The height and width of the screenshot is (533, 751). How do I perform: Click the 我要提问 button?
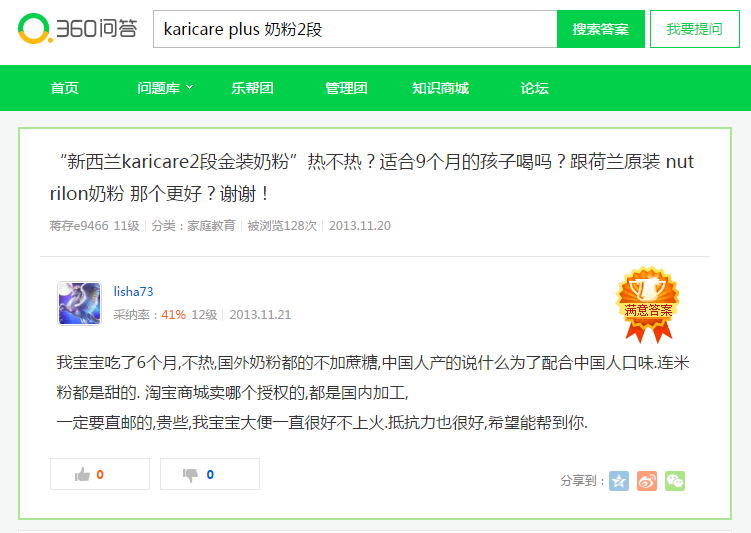[694, 29]
